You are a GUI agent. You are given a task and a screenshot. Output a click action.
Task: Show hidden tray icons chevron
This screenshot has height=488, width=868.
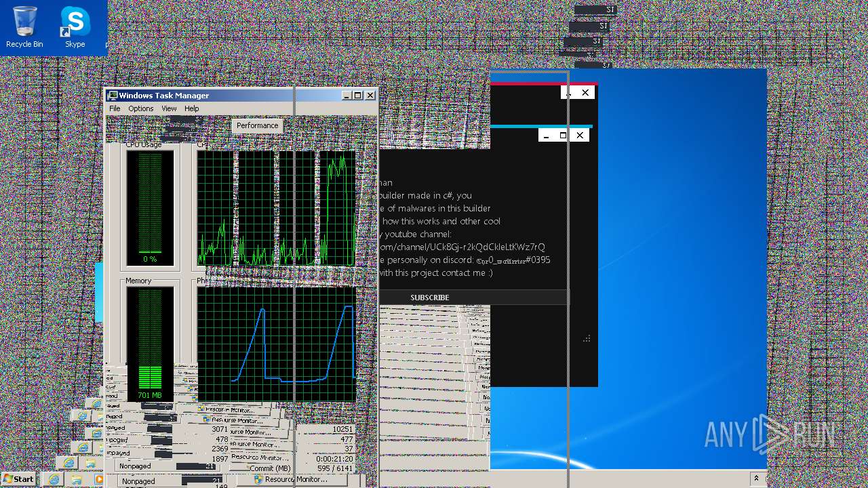(756, 479)
